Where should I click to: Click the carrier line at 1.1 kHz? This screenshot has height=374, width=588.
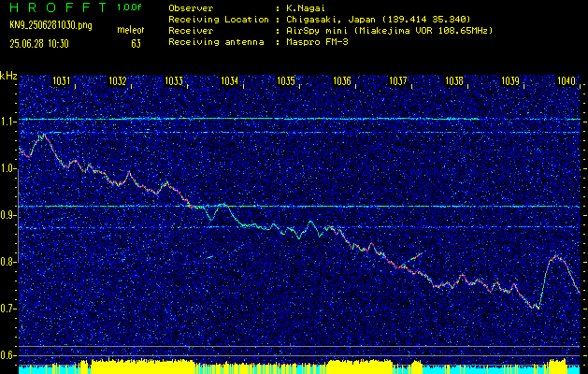click(x=300, y=119)
